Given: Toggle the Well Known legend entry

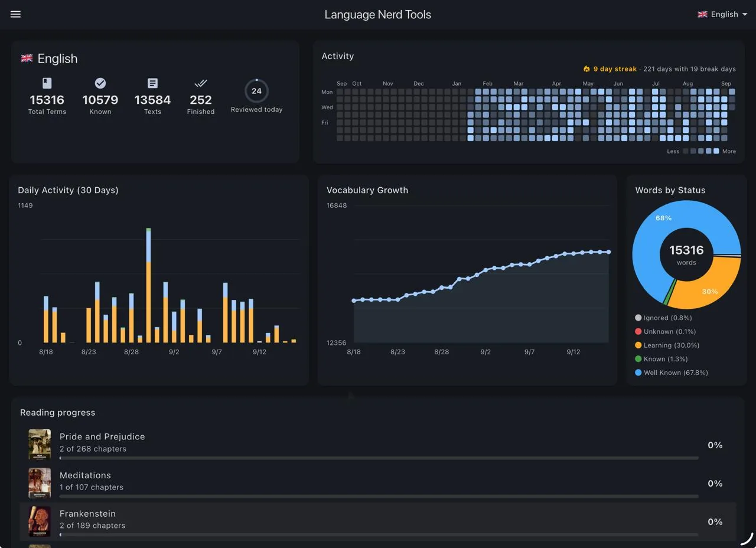Looking at the screenshot, I should pyautogui.click(x=672, y=373).
